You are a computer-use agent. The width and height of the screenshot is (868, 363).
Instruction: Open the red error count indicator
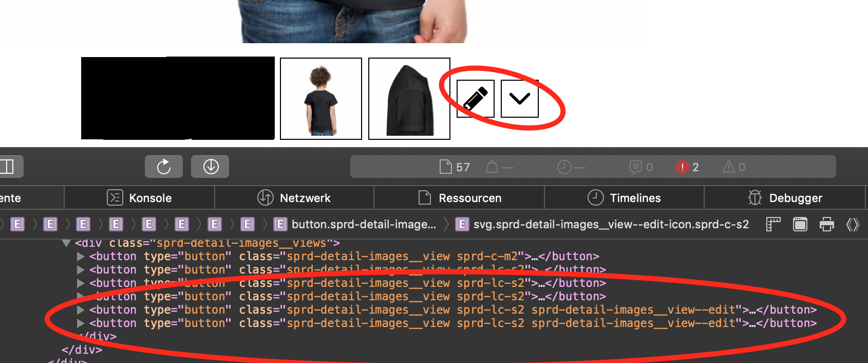point(687,167)
